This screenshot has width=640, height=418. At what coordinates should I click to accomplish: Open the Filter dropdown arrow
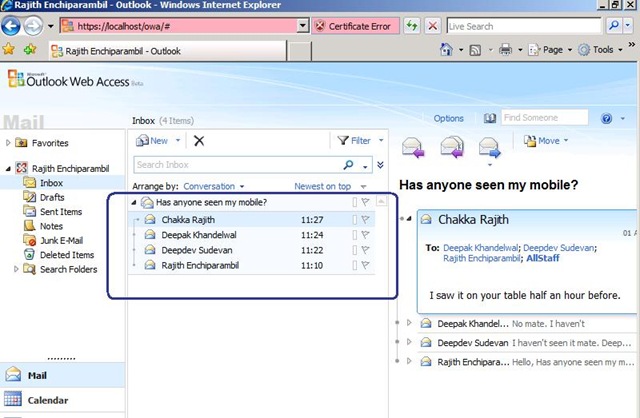[x=381, y=140]
